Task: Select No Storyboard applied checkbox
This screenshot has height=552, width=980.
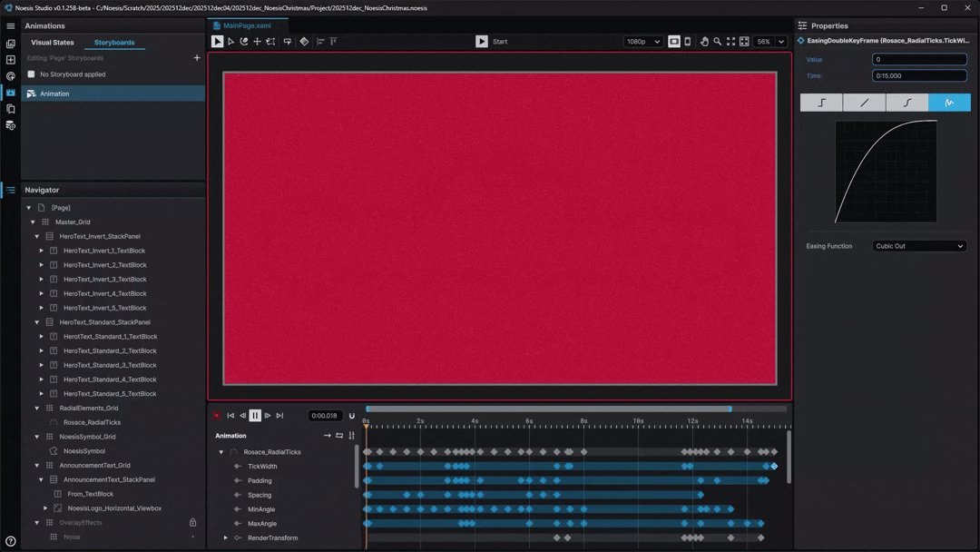Action: 31,74
